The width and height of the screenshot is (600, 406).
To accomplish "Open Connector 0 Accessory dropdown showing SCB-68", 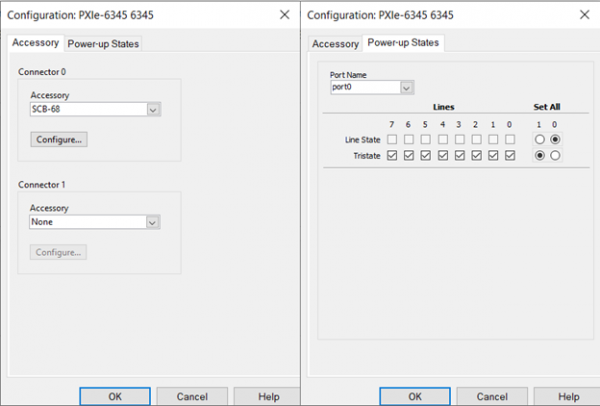I will click(x=95, y=109).
